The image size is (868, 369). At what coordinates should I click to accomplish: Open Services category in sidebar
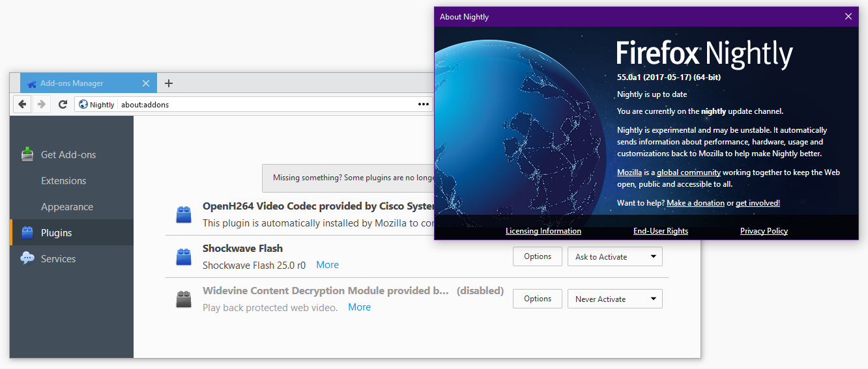72,258
